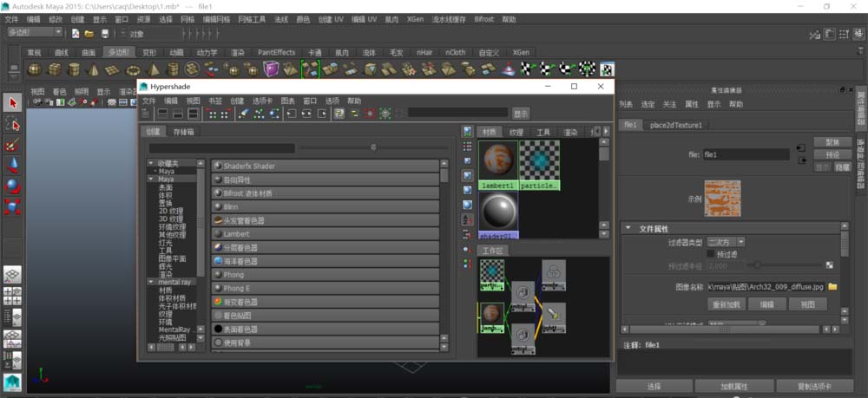Switch to the PaintEffects shelf tab
The height and width of the screenshot is (398, 868).
(276, 53)
